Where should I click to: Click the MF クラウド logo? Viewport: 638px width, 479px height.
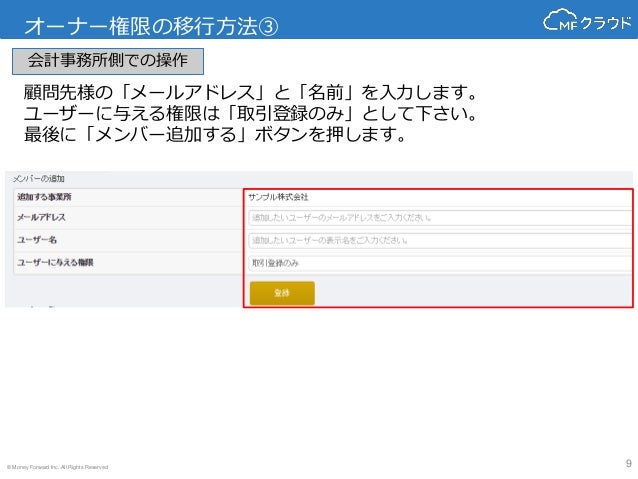pos(587,20)
